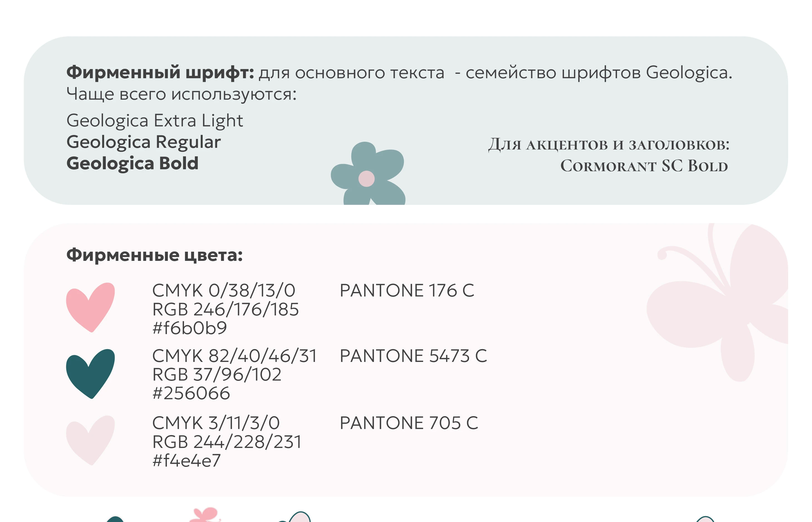This screenshot has width=812, height=522.
Task: Click the "Фирменный шрифт:" heading
Action: point(160,72)
